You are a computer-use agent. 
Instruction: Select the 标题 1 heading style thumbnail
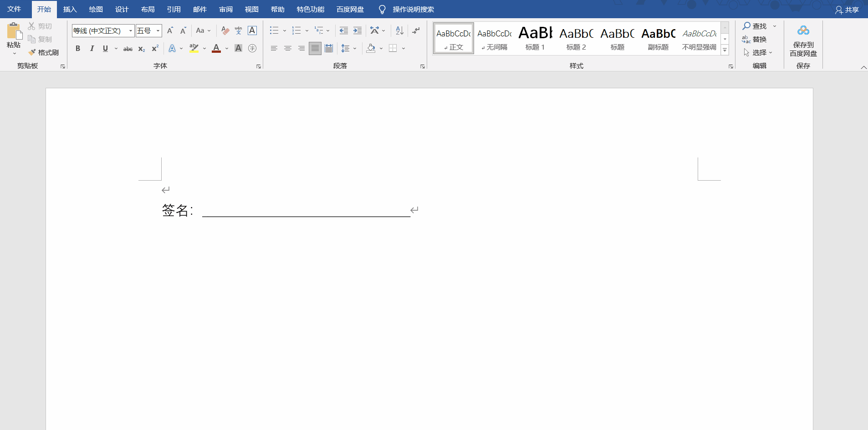(535, 39)
